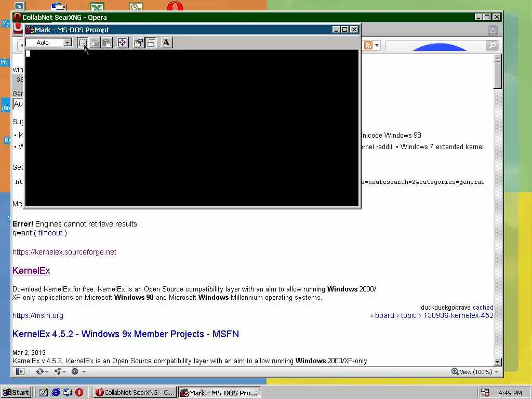Switch to Mark - MS-DOS Prompt taskbar button
This screenshot has width=532, height=399.
click(220, 393)
